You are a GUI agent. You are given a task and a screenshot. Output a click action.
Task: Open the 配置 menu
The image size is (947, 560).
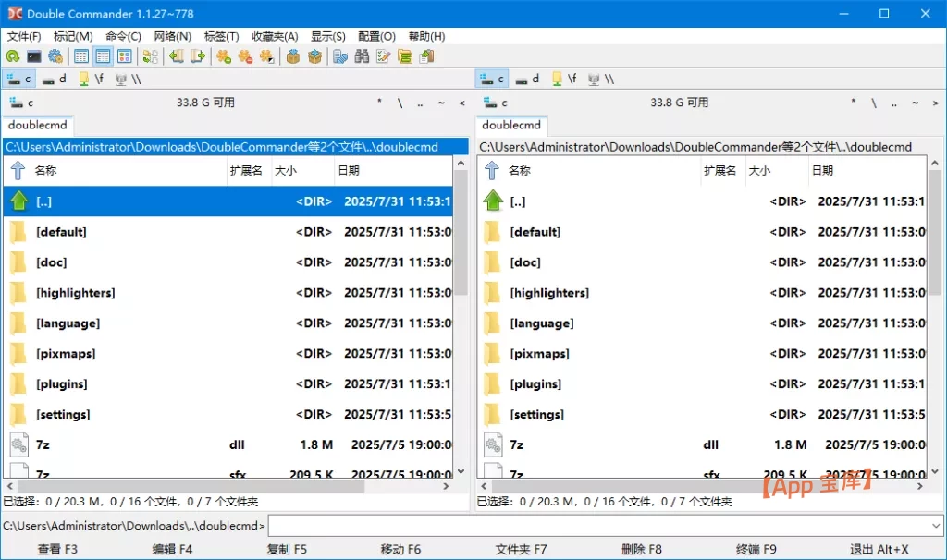click(375, 36)
